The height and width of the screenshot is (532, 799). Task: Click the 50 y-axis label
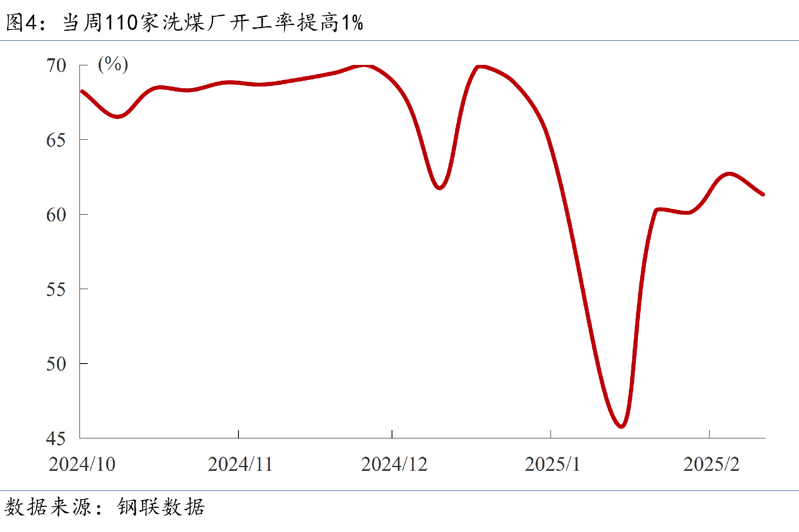[x=56, y=364]
